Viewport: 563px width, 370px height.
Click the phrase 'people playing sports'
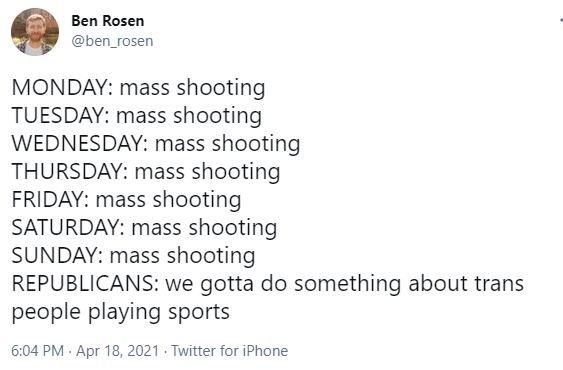[121, 312]
